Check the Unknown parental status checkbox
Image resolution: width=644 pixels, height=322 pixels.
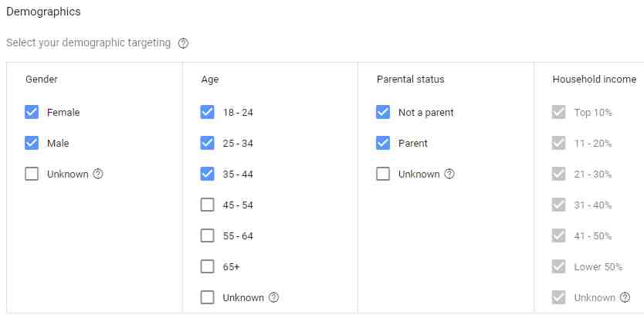[x=383, y=174]
